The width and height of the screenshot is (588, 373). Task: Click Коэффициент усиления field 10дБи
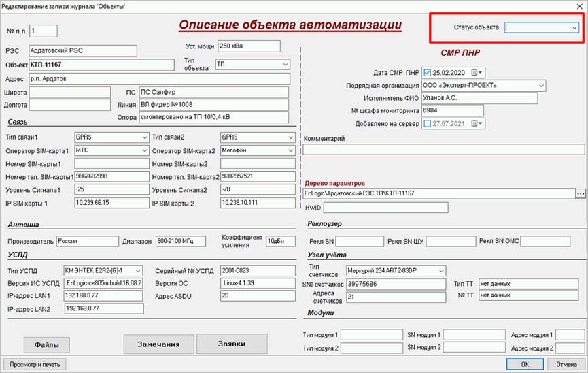(281, 241)
